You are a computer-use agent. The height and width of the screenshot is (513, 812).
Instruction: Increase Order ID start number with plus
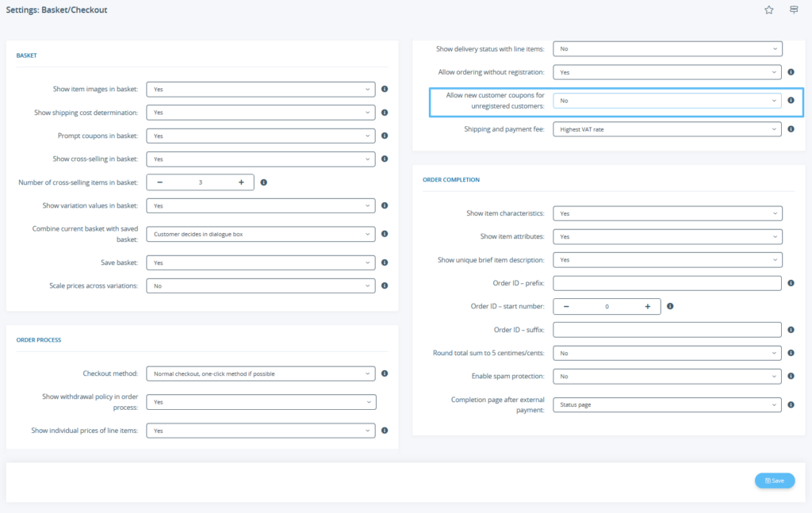click(647, 306)
